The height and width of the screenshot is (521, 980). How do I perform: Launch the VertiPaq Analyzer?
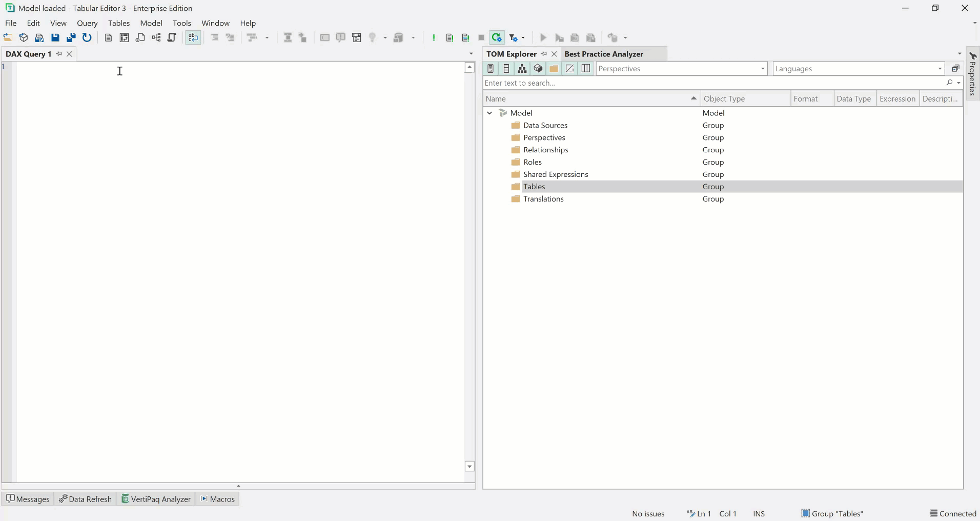click(156, 499)
